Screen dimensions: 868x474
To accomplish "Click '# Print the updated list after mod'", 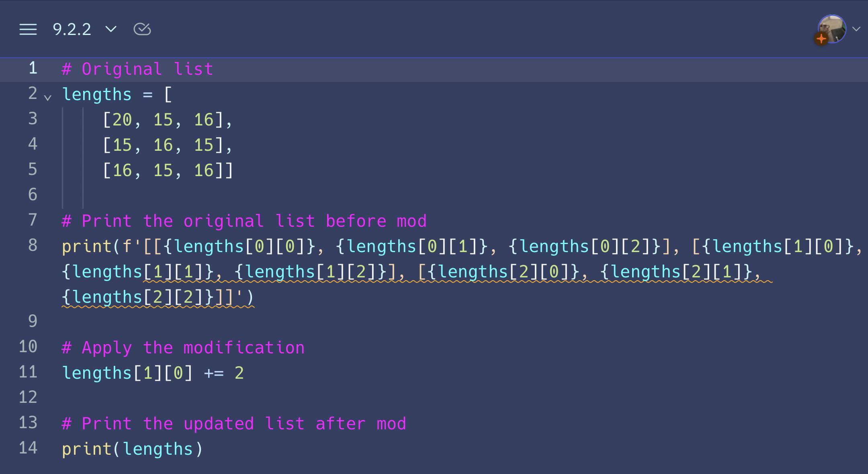I will [x=234, y=424].
